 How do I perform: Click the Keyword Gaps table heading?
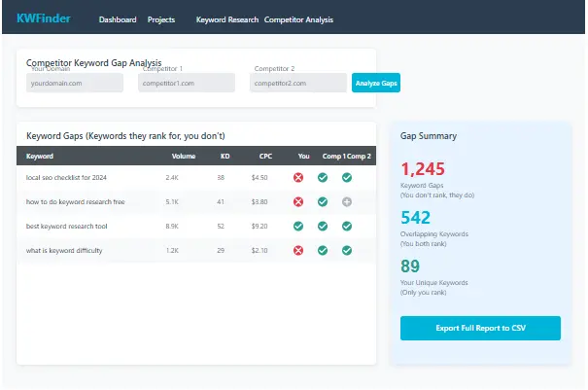point(125,136)
